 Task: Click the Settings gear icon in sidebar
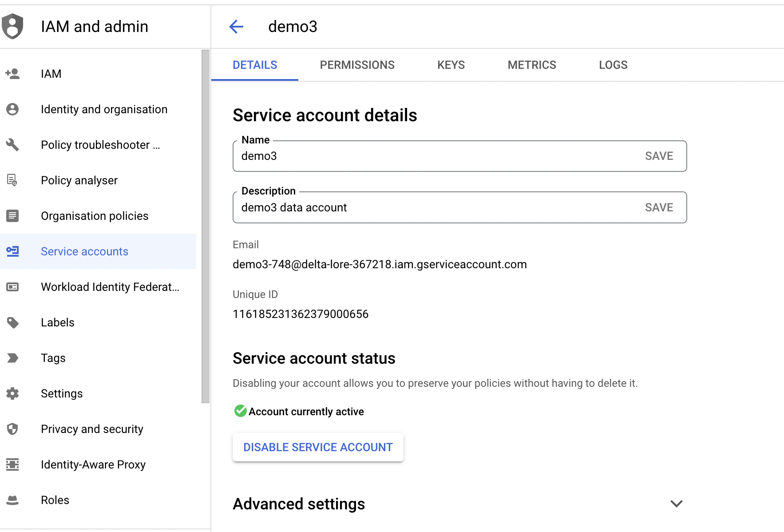[12, 393]
